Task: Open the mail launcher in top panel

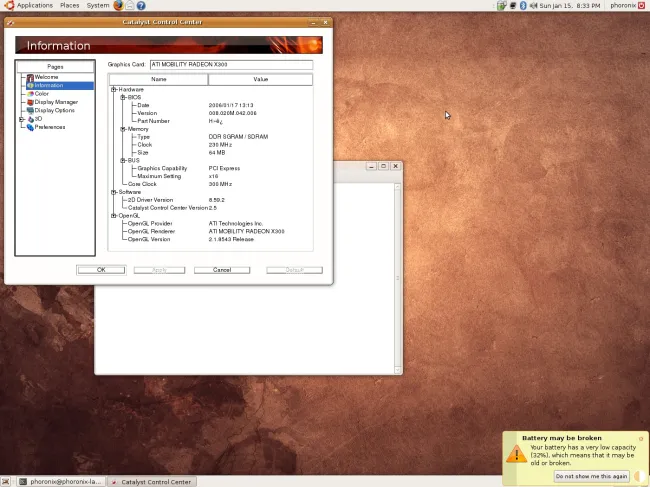Action: click(130, 5)
